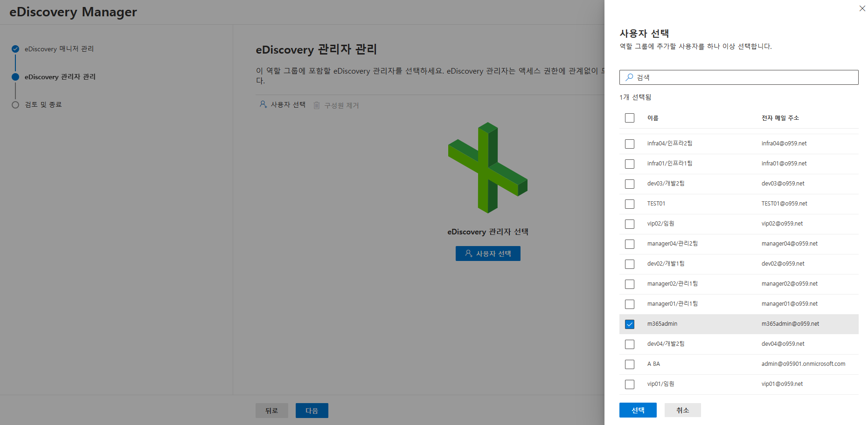Select the m365admin@o959.net email cell
The height and width of the screenshot is (425, 868).
coord(790,324)
